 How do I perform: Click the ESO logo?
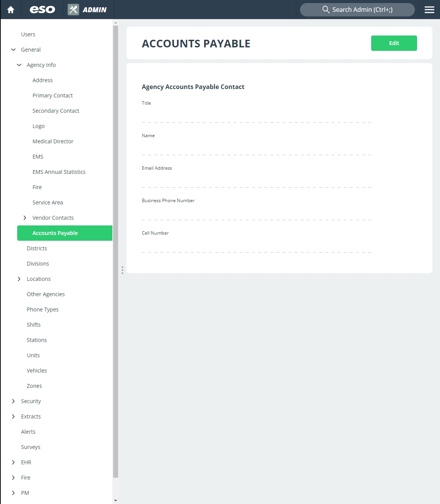42,10
